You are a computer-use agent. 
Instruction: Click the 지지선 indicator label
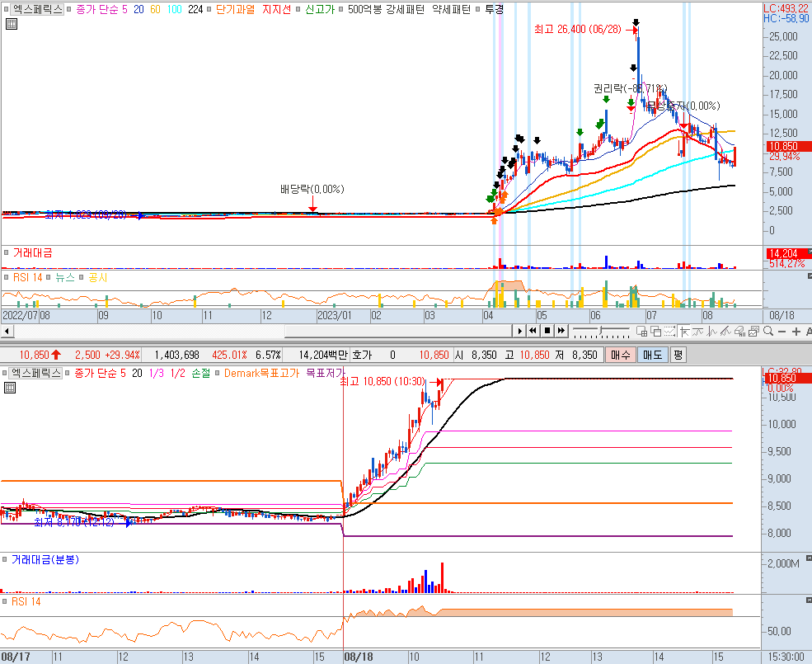pos(276,9)
